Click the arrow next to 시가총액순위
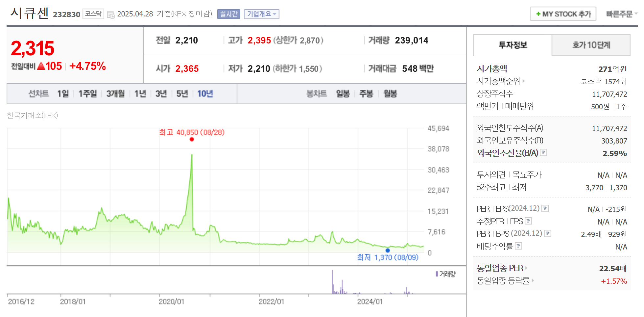This screenshot has height=317, width=644. (x=523, y=81)
